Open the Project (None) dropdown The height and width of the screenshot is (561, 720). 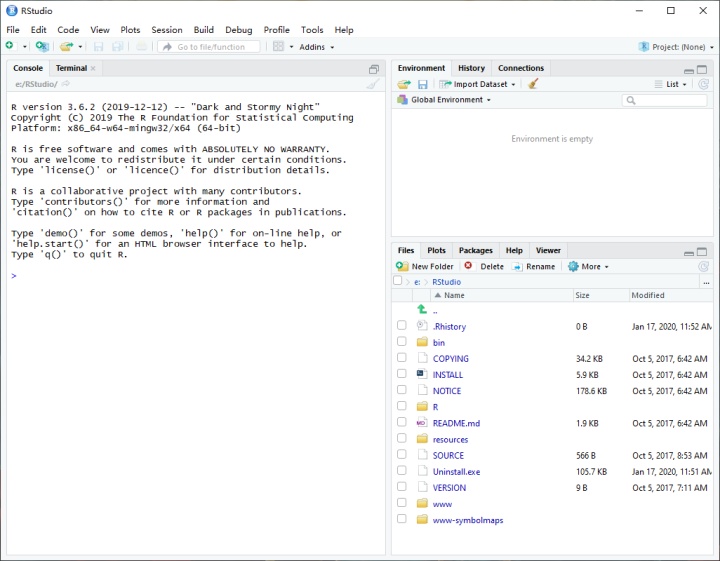[676, 47]
